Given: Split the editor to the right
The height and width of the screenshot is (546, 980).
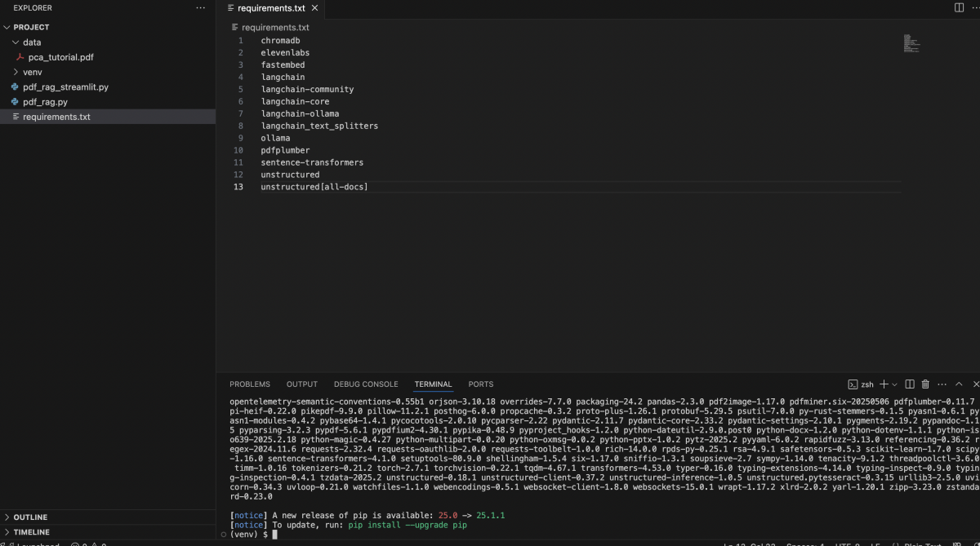Looking at the screenshot, I should (x=959, y=7).
